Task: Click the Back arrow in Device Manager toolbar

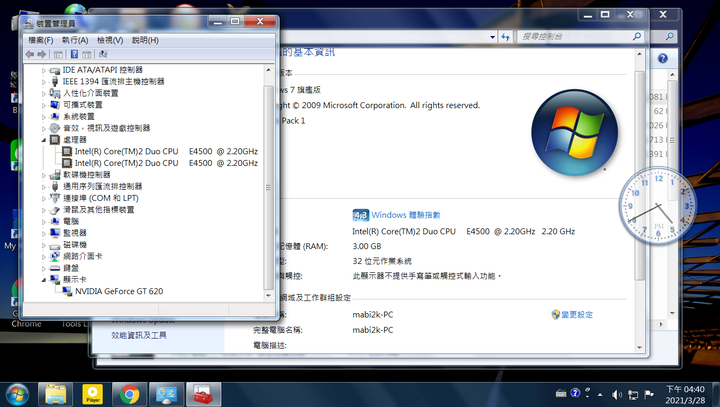Action: tap(30, 54)
